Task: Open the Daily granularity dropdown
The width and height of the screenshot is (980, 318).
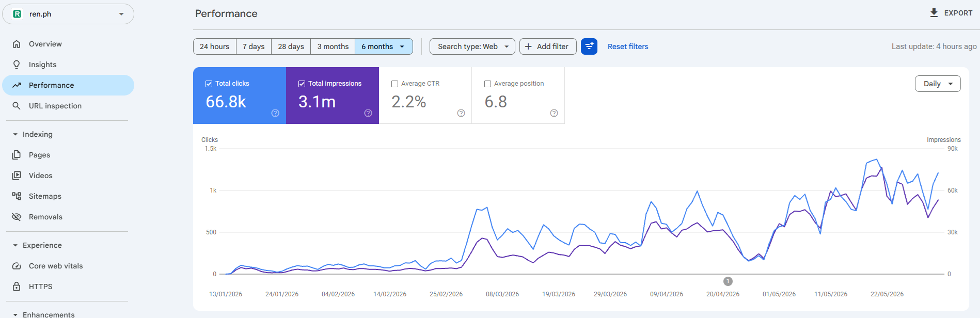Action: point(938,84)
